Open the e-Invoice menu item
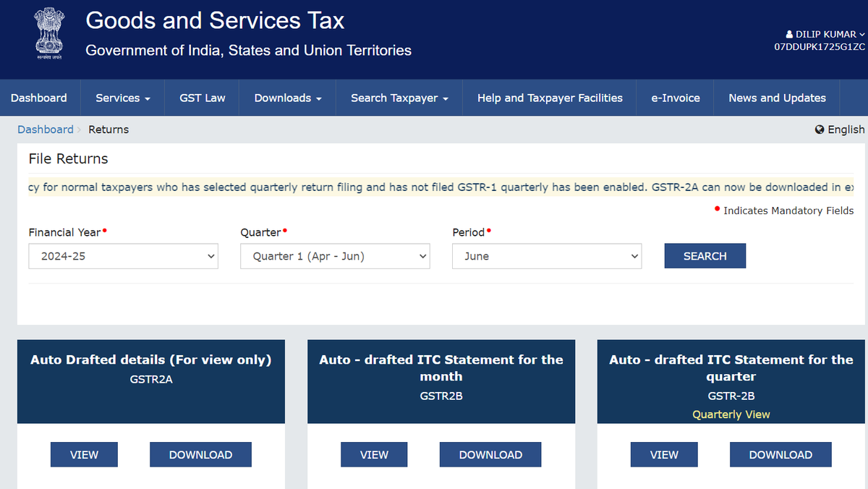Viewport: 868px width, 489px height. tap(676, 98)
